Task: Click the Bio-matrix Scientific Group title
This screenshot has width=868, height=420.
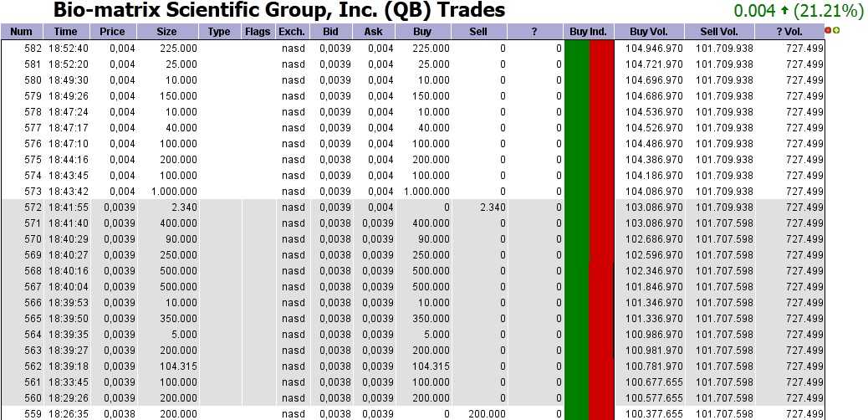Action: click(279, 10)
